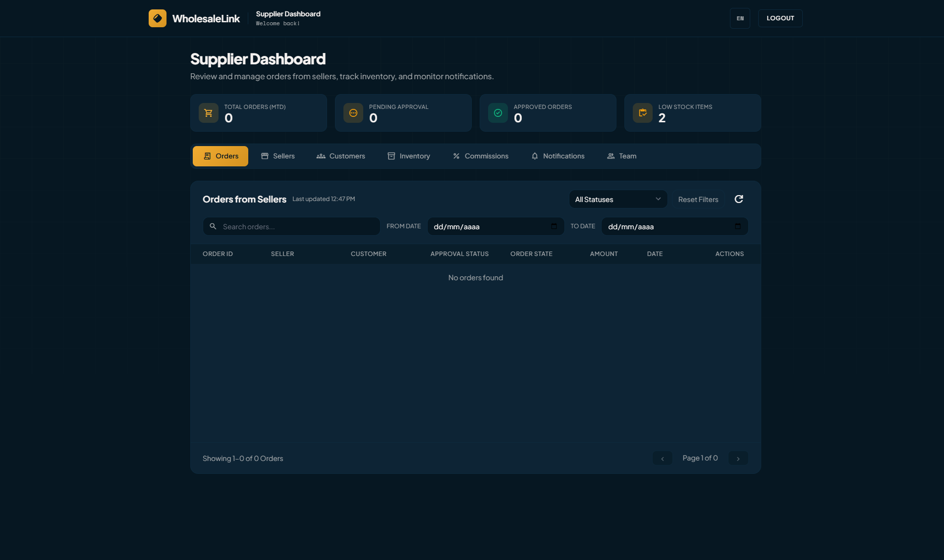Click the AMOUNT column header
Screen dimensions: 944x560
(604, 254)
